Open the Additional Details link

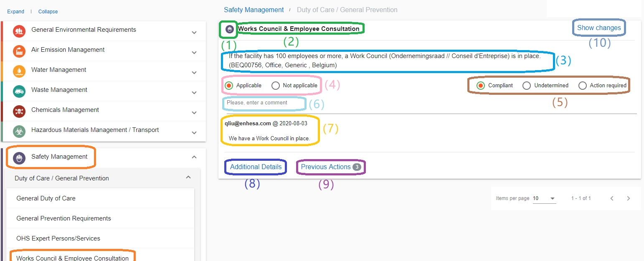[x=256, y=167]
